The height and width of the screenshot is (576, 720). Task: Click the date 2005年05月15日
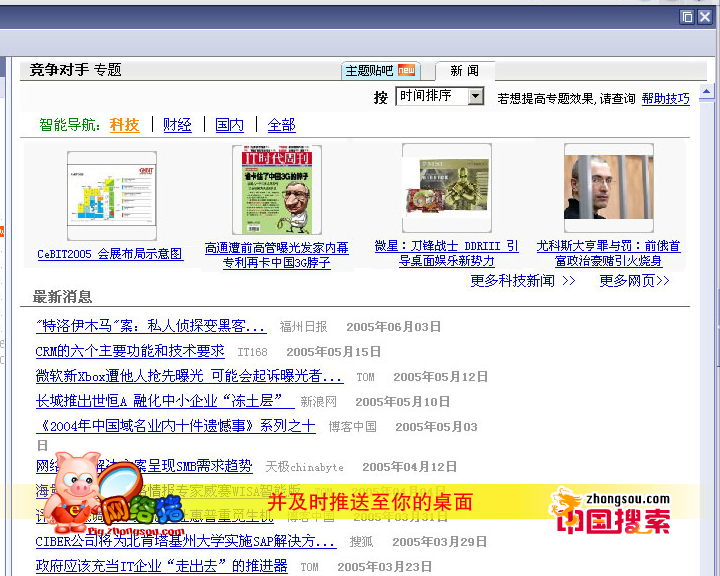(x=334, y=352)
